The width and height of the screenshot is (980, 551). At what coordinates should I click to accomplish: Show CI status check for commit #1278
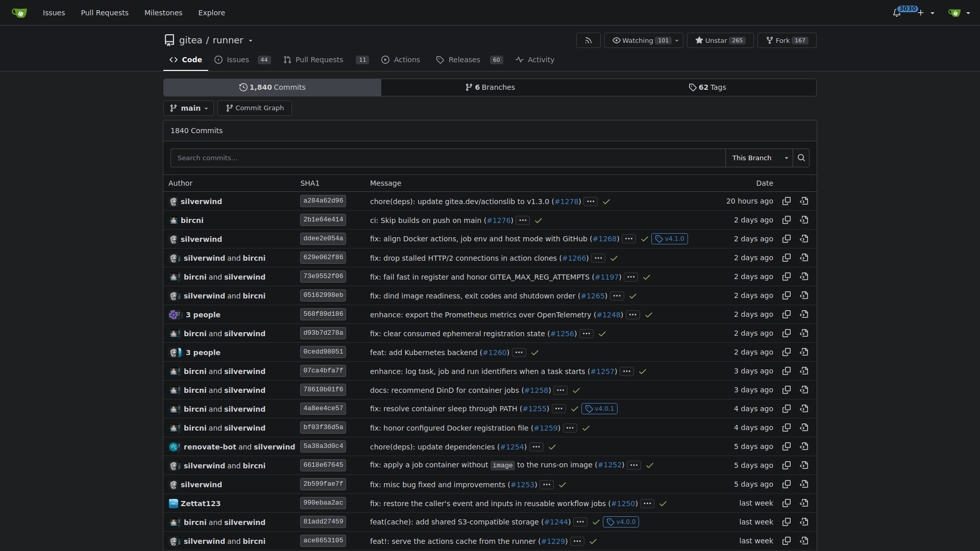606,202
